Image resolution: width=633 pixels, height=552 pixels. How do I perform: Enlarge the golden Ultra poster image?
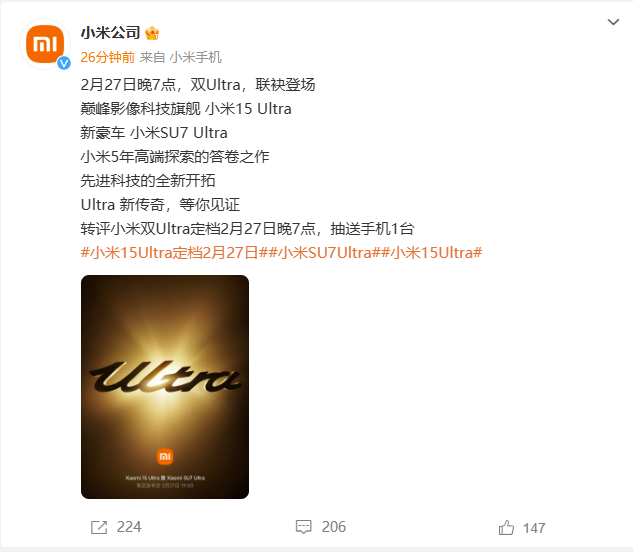click(165, 387)
